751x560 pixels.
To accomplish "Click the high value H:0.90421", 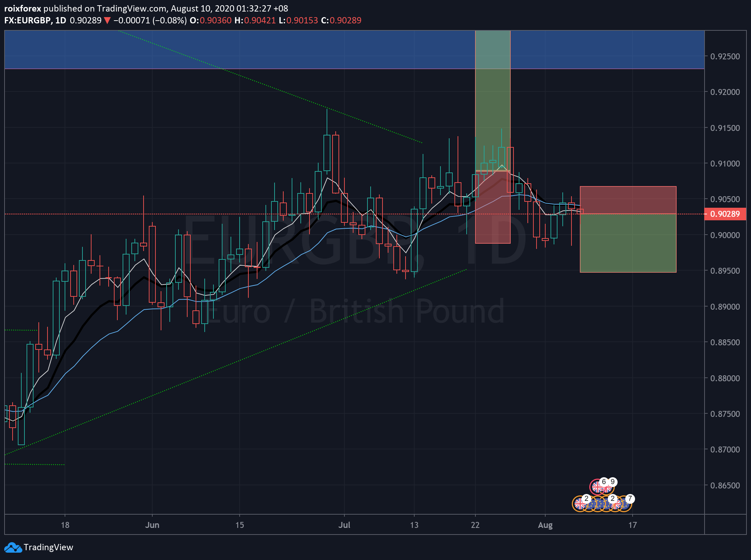I will click(x=255, y=20).
